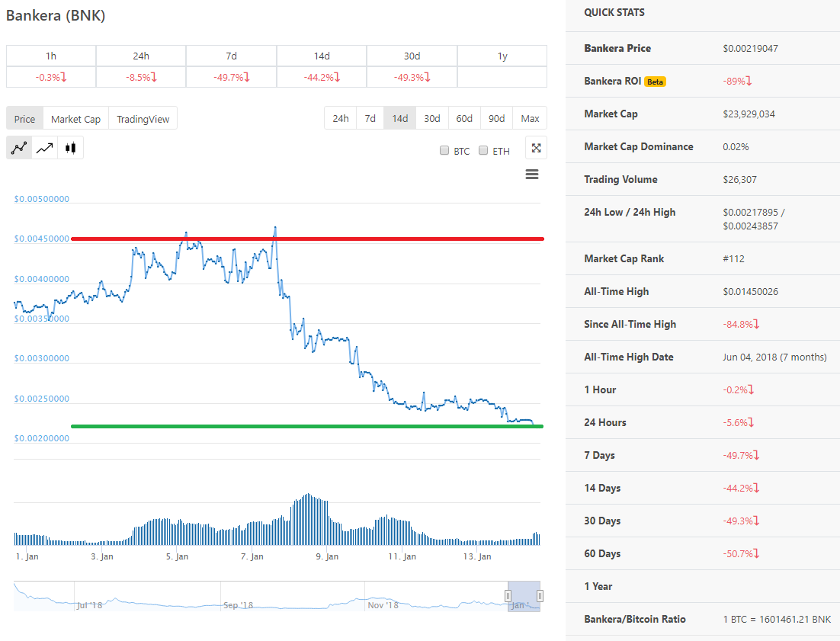The width and height of the screenshot is (840, 641).
Task: Click the Since All-Time High -84.8% value
Action: point(740,324)
